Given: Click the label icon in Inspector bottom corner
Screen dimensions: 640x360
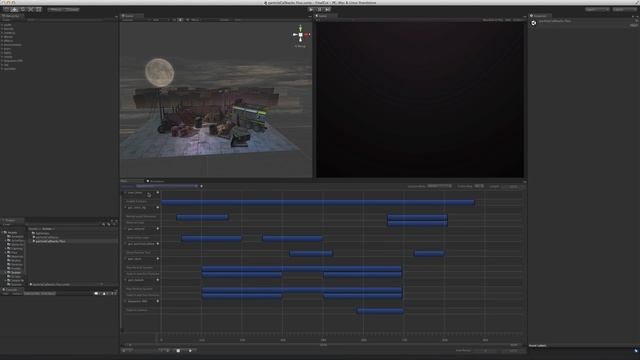Looking at the screenshot, I should [x=636, y=350].
